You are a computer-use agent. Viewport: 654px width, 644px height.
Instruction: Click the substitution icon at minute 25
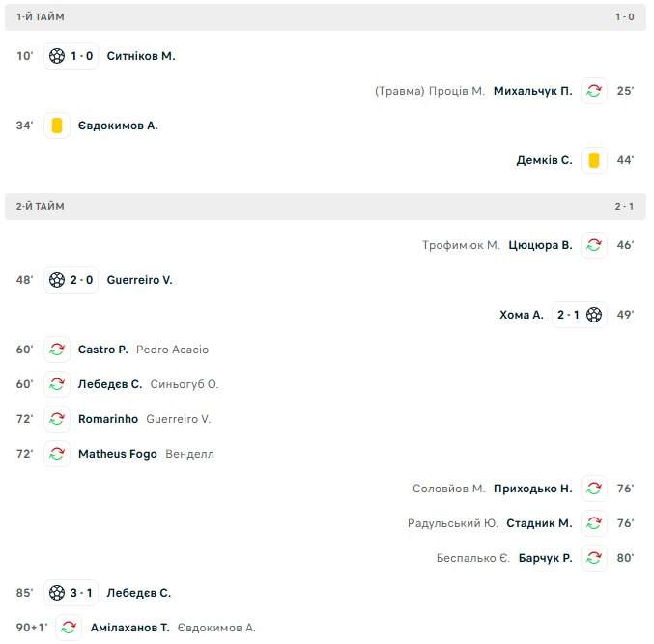[594, 91]
